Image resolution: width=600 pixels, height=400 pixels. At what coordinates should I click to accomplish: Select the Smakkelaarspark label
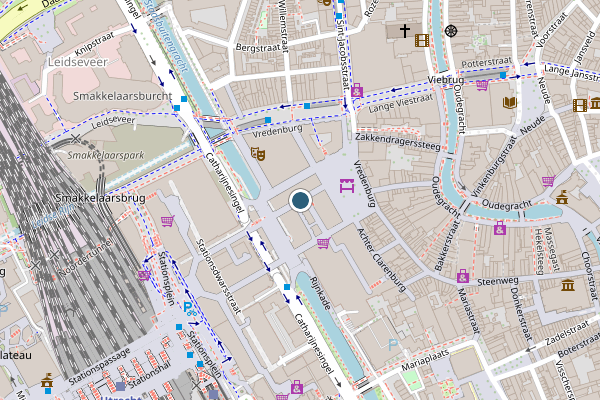coord(106,155)
